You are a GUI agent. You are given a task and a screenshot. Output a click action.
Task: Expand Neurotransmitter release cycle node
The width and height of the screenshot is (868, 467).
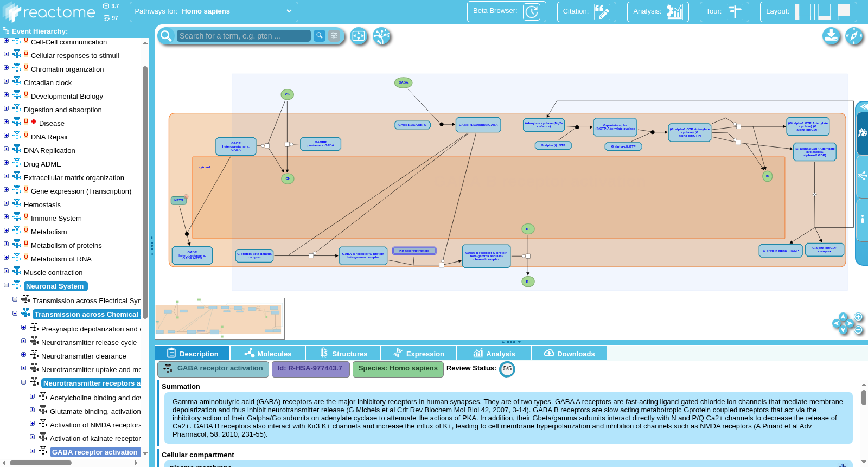click(23, 341)
